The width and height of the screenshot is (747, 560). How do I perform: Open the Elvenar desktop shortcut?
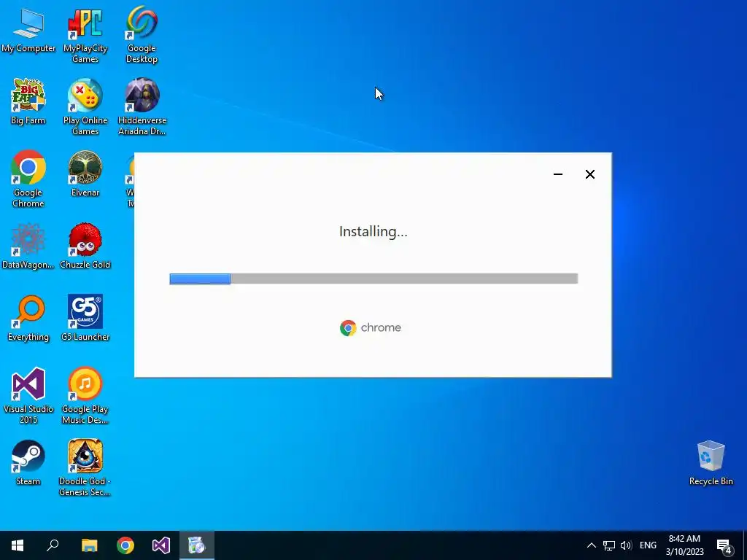click(x=85, y=174)
